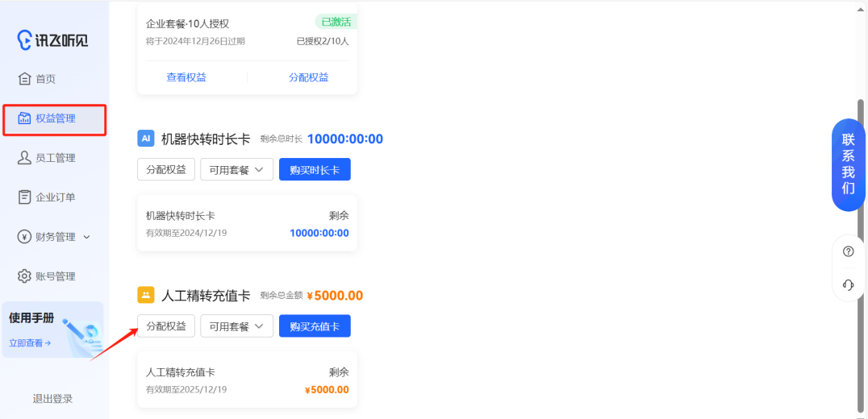Click the home icon beside 首页

[x=24, y=79]
